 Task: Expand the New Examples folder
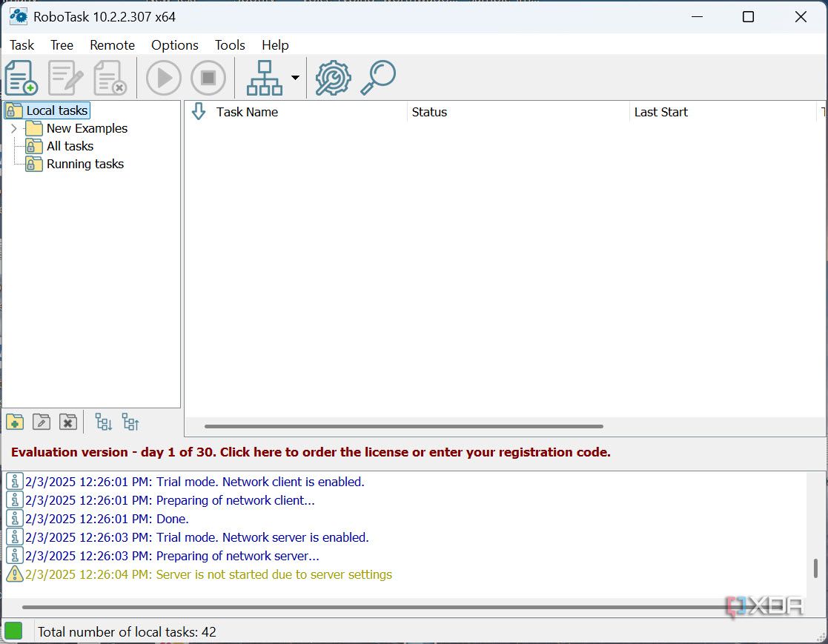pyautogui.click(x=14, y=127)
